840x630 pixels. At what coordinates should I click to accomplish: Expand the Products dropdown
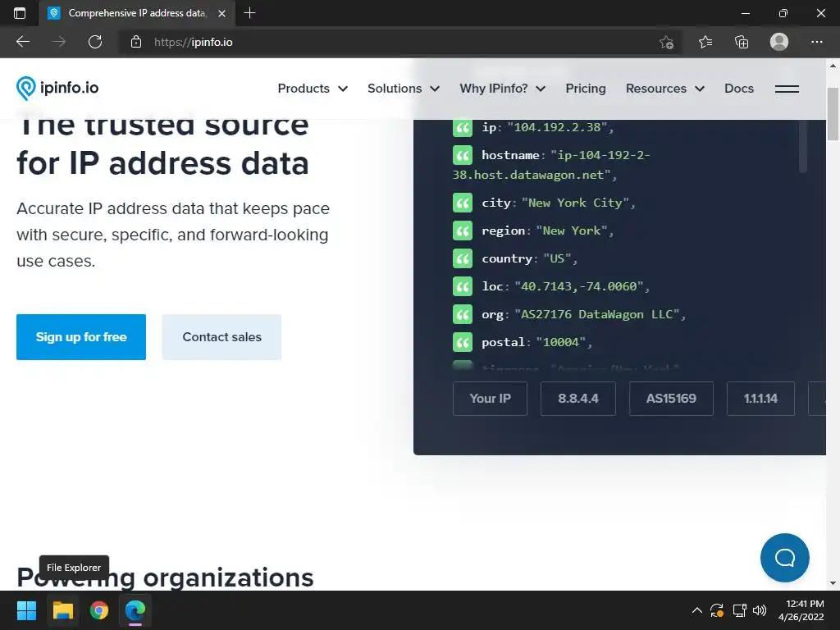pos(313,89)
